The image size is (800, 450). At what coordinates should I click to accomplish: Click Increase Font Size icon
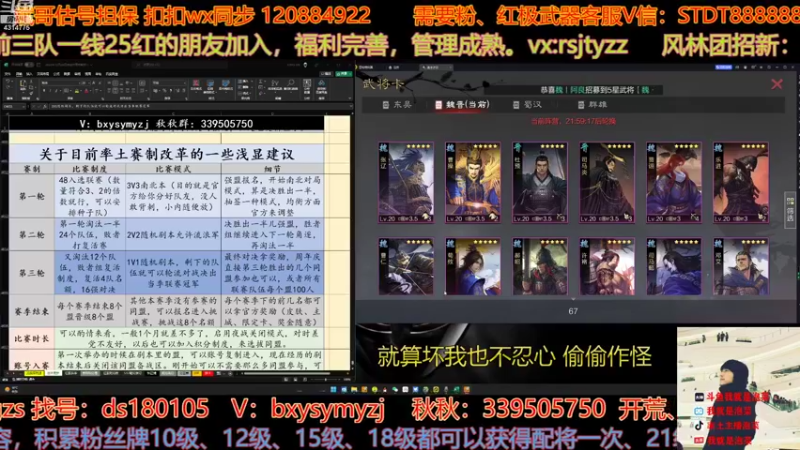(93, 83)
